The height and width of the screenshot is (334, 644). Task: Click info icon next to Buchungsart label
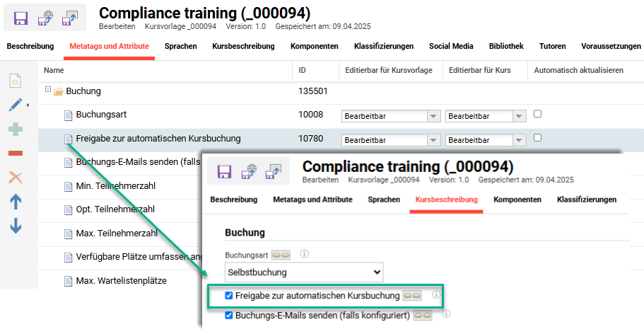[x=304, y=253]
